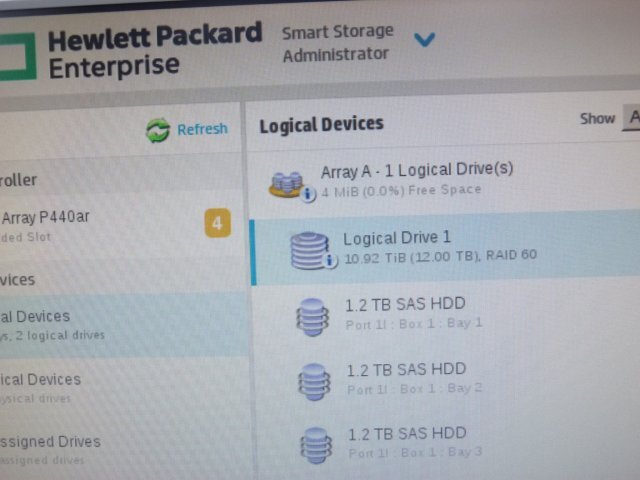Click the orange 4 alerts badge
This screenshot has width=640, height=480.
(218, 223)
